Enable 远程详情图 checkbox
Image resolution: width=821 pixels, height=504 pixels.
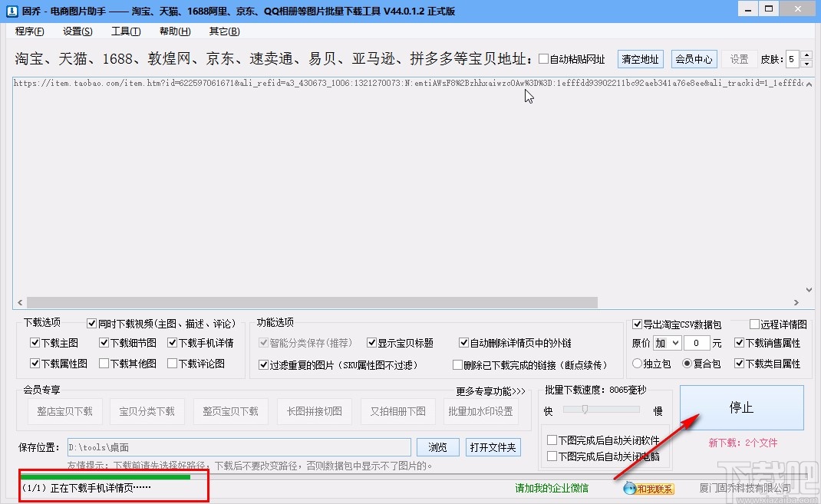(x=754, y=324)
